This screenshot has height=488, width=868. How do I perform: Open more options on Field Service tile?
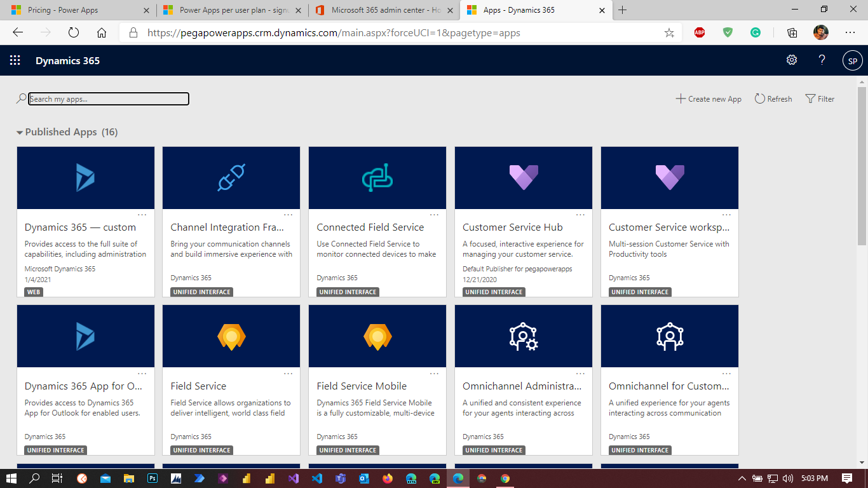pos(288,374)
